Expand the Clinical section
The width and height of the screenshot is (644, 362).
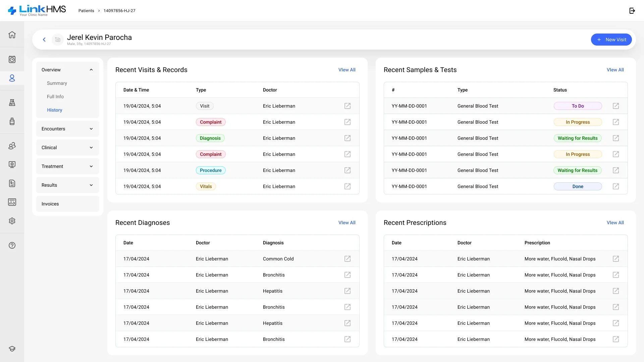click(68, 147)
